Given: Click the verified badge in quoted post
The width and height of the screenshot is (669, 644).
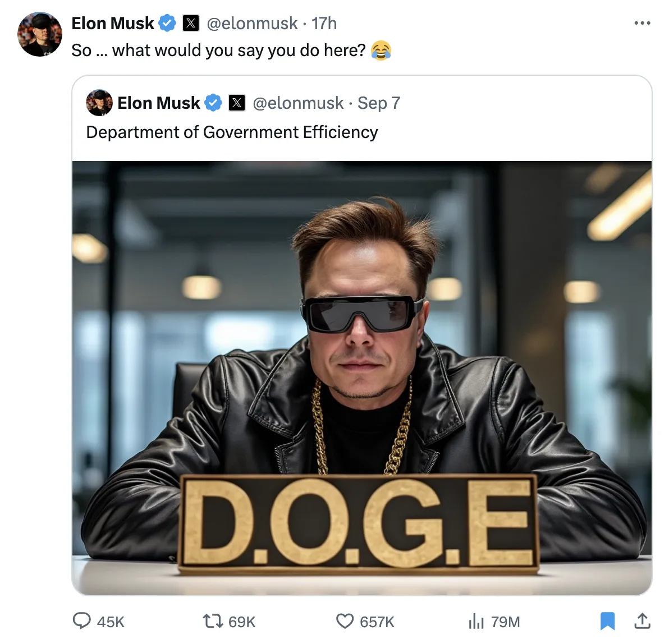Looking at the screenshot, I should [x=213, y=103].
